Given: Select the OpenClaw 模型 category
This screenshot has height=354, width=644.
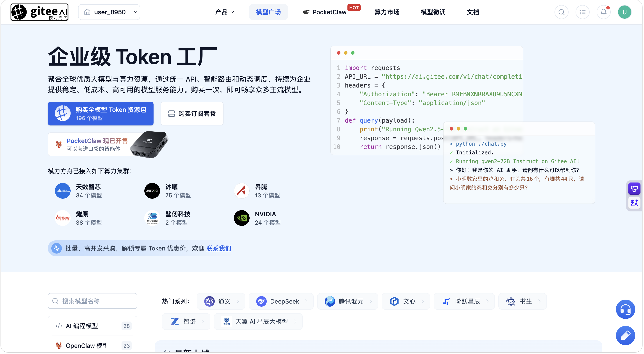Looking at the screenshot, I should coord(93,345).
